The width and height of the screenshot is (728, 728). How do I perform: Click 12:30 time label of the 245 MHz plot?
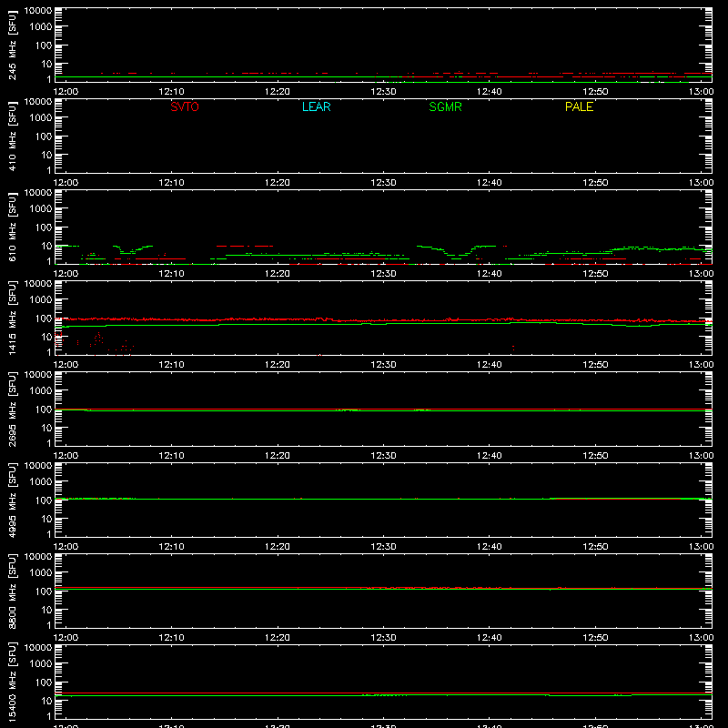coord(383,92)
